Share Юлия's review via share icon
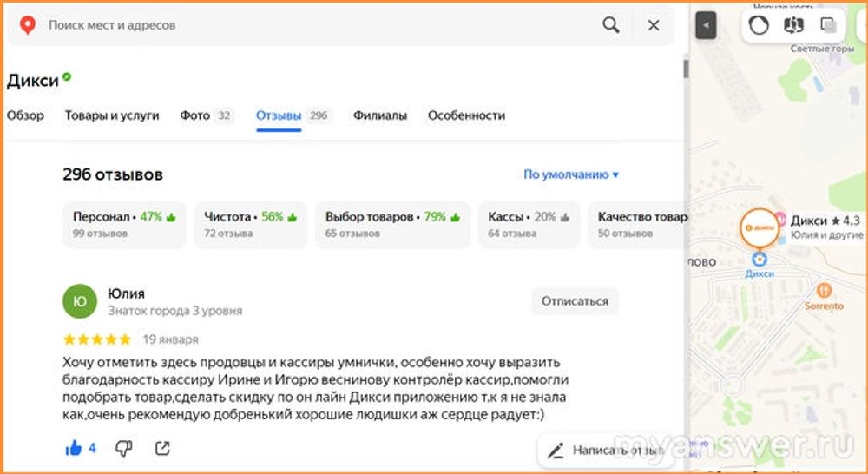 [162, 448]
